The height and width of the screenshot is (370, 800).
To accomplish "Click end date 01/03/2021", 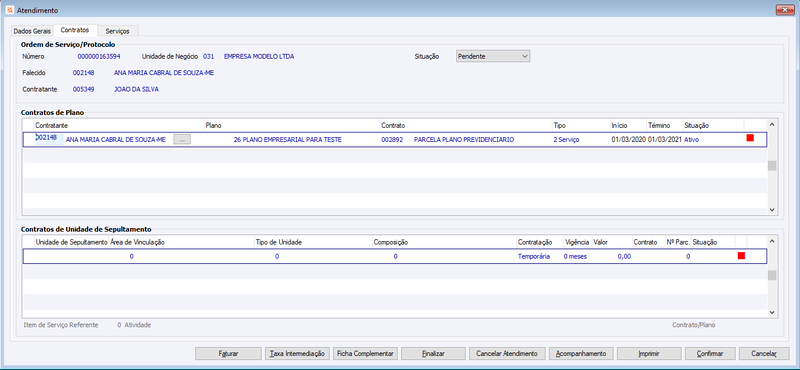I will click(665, 139).
